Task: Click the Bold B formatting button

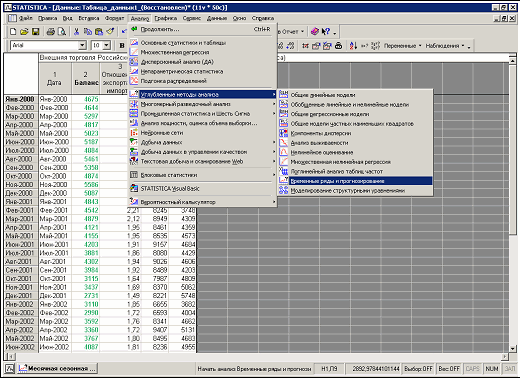Action: pos(122,45)
